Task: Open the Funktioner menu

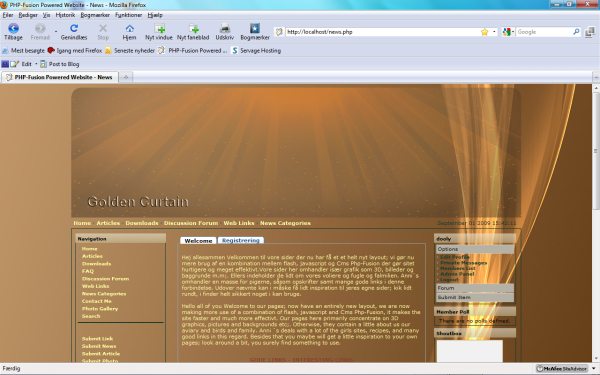Action: point(129,15)
